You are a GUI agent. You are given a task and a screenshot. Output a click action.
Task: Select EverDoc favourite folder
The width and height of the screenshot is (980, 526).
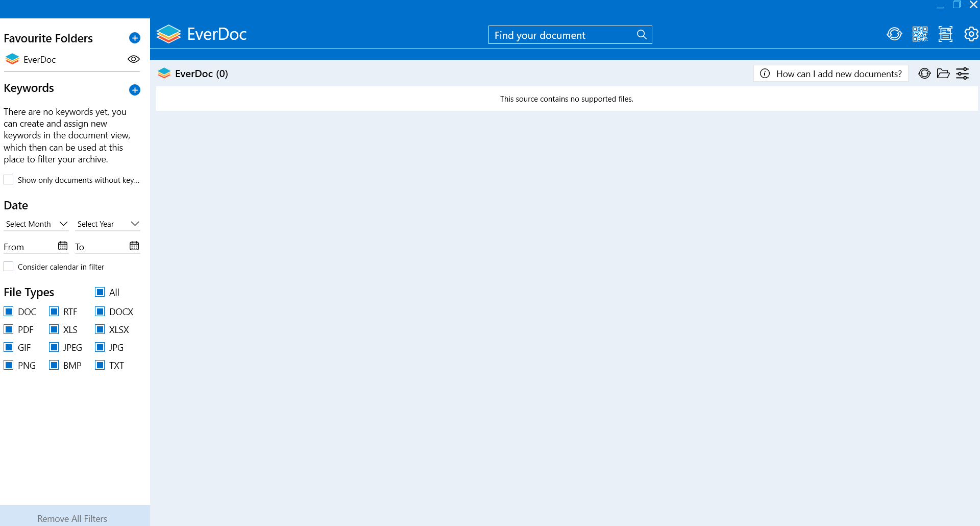[40, 59]
